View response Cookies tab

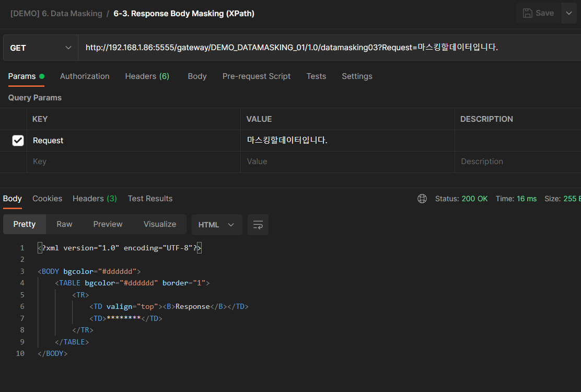point(47,199)
